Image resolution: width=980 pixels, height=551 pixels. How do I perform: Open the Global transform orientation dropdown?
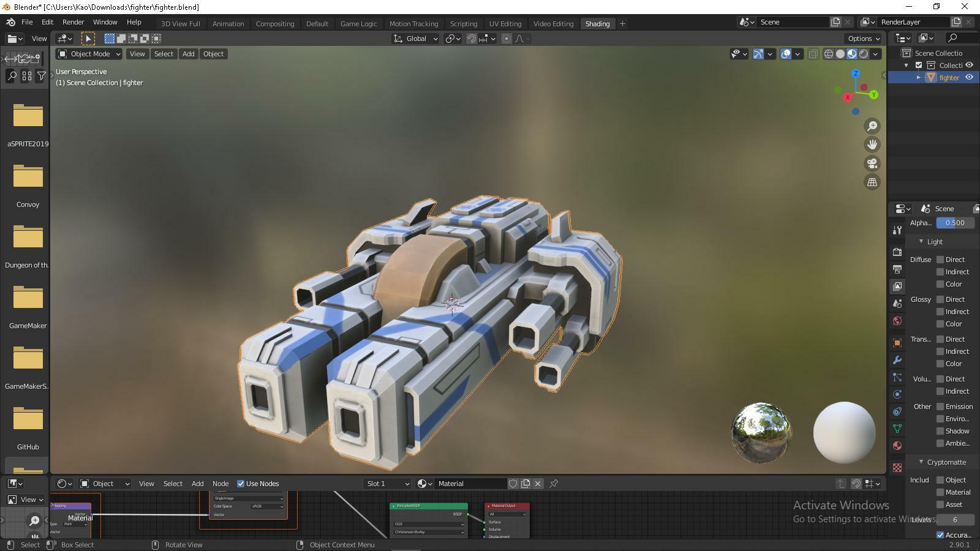click(416, 39)
